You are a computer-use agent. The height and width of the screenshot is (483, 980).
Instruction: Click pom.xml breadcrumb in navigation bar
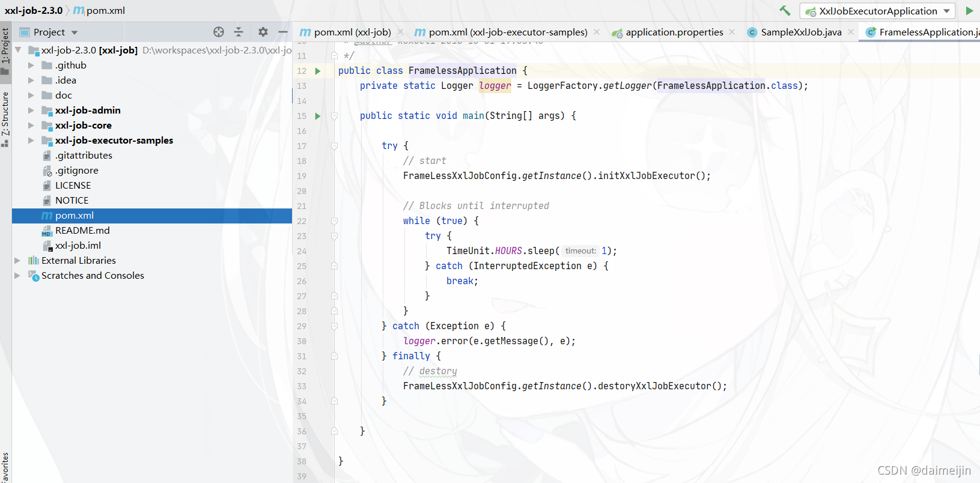(99, 10)
